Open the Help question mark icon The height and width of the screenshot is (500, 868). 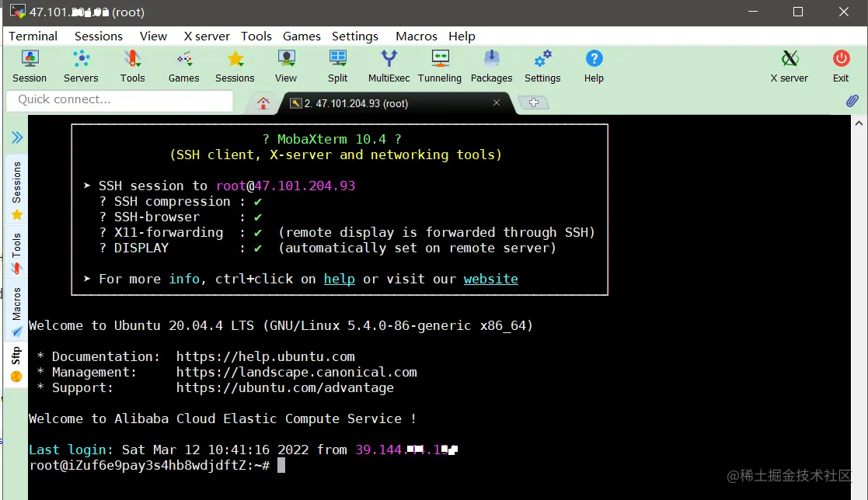[x=594, y=66]
